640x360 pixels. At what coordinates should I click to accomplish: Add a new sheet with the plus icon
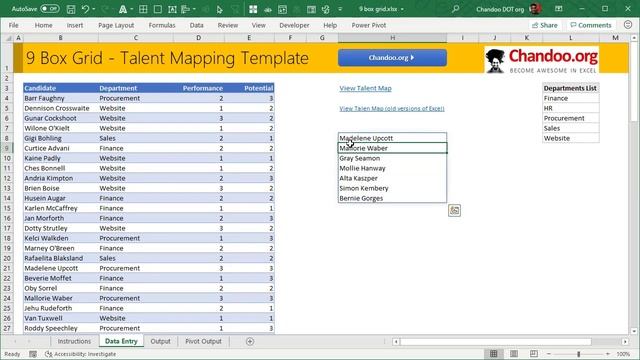pos(250,341)
